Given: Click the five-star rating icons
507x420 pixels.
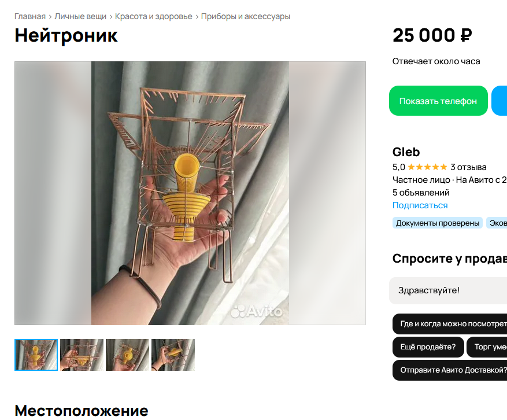Looking at the screenshot, I should (427, 167).
